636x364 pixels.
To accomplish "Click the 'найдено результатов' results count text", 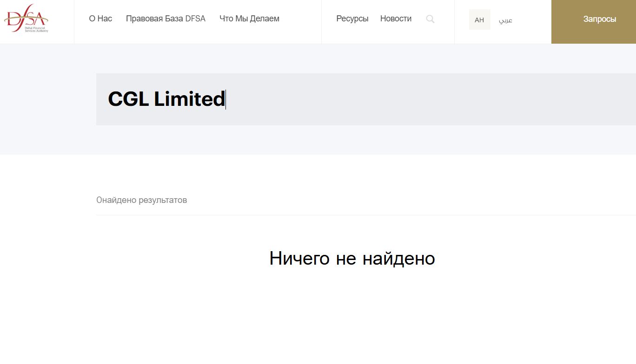I will (142, 200).
